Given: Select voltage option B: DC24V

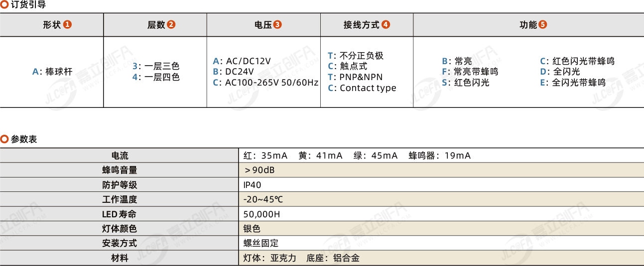Looking at the screenshot, I should [x=233, y=72].
